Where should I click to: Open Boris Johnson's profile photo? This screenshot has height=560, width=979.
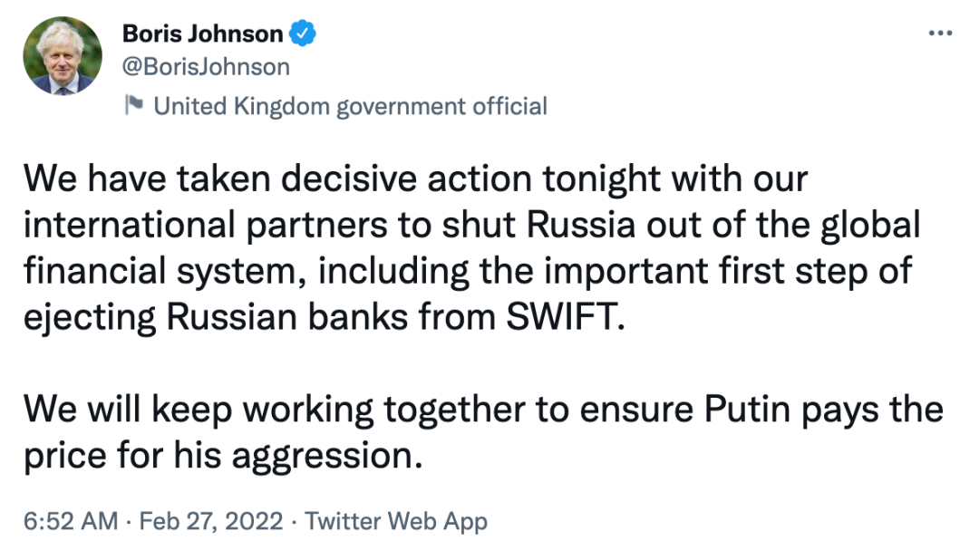tap(63, 56)
